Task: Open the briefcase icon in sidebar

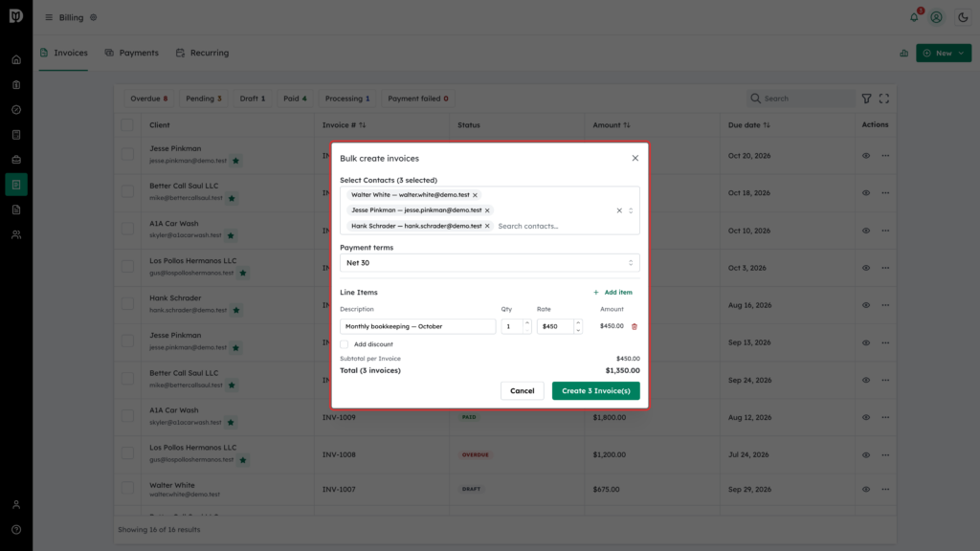Action: [16, 160]
